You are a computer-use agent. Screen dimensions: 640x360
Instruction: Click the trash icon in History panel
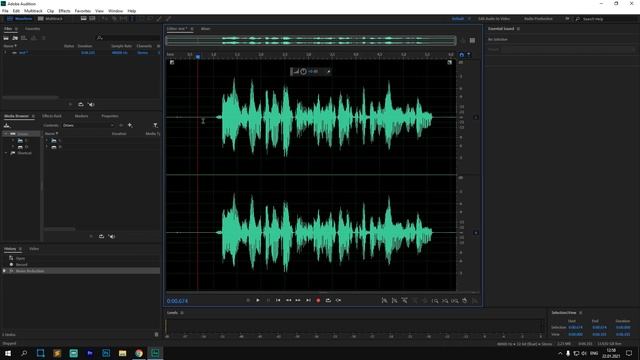(x=156, y=335)
